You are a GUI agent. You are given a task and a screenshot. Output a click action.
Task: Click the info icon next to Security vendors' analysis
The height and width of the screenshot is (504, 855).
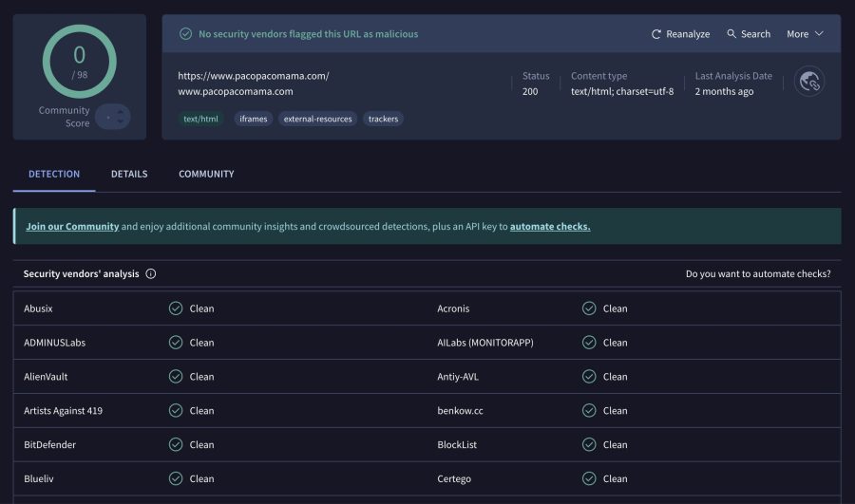tap(150, 273)
